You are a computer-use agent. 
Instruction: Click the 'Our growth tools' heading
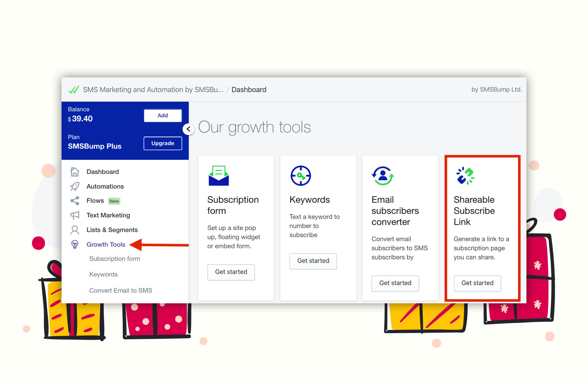(255, 127)
